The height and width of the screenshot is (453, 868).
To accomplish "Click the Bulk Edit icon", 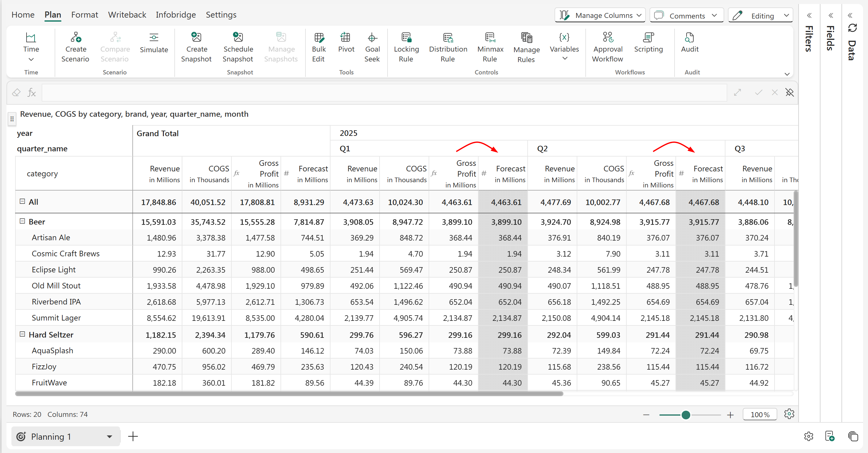I will click(x=318, y=37).
